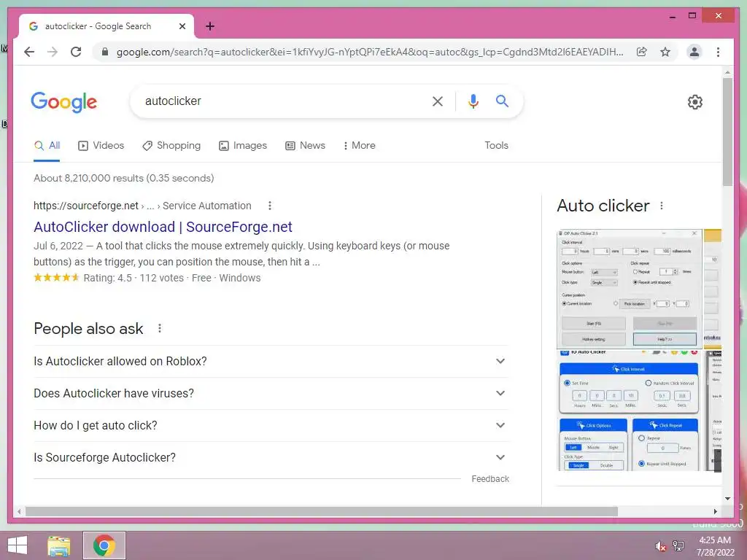Open the OP Auto Clicker thumbnail image
This screenshot has width=747, height=560.
pyautogui.click(x=630, y=289)
